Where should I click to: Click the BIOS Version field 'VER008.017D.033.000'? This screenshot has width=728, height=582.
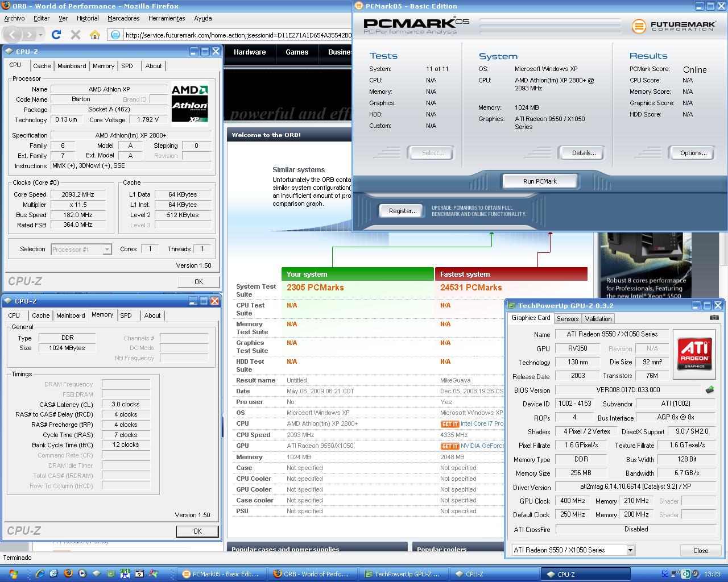coord(628,390)
